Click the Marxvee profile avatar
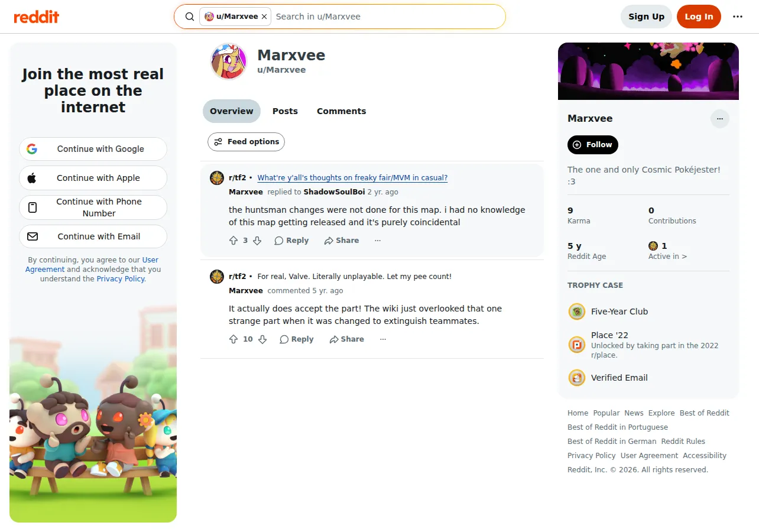 point(229,61)
